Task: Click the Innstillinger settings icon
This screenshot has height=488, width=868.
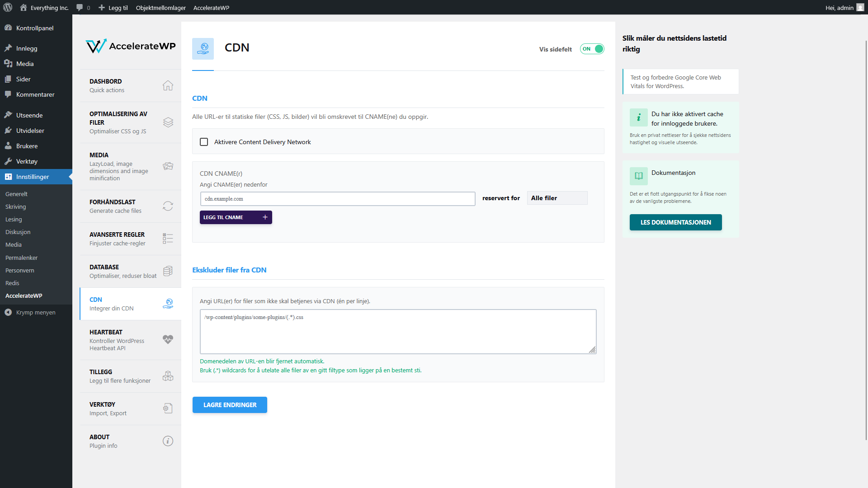Action: (8, 176)
